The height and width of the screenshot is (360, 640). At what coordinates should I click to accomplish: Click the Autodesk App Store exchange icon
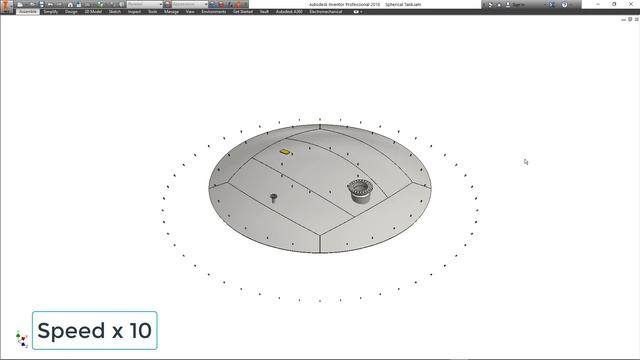point(551,4)
